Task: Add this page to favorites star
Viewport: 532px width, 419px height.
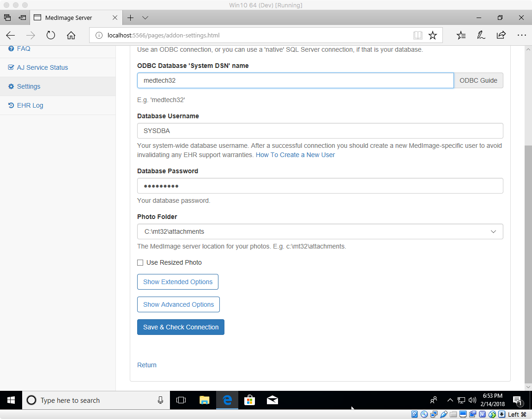Action: (433, 35)
